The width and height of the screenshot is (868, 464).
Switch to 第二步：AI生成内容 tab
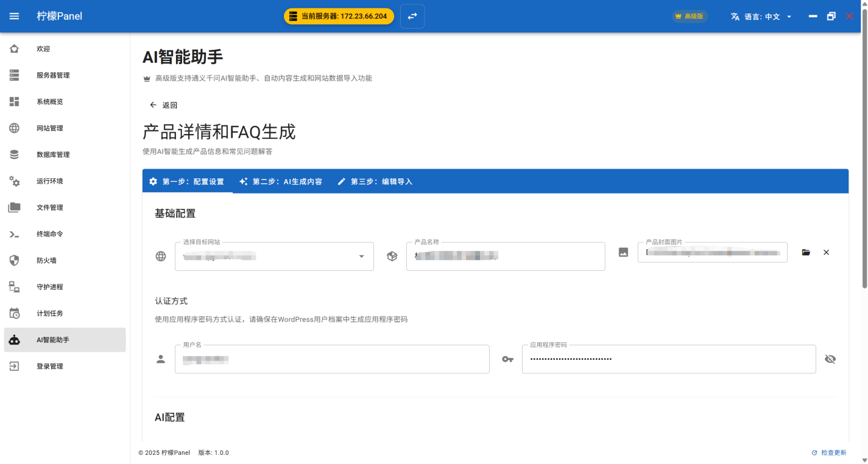281,181
